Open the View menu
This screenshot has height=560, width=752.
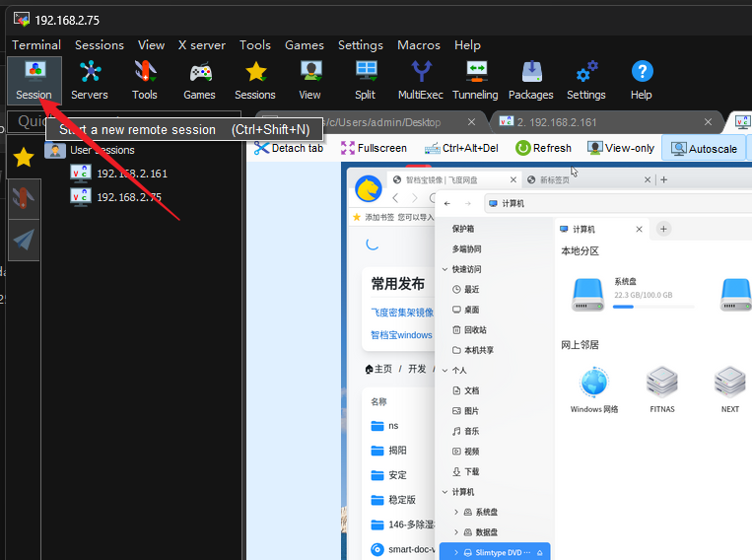tap(152, 45)
